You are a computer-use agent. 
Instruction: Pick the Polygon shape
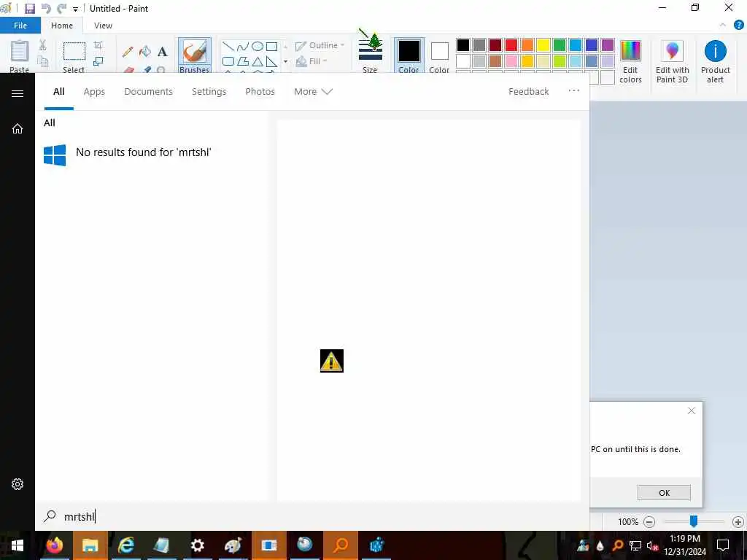point(242,61)
